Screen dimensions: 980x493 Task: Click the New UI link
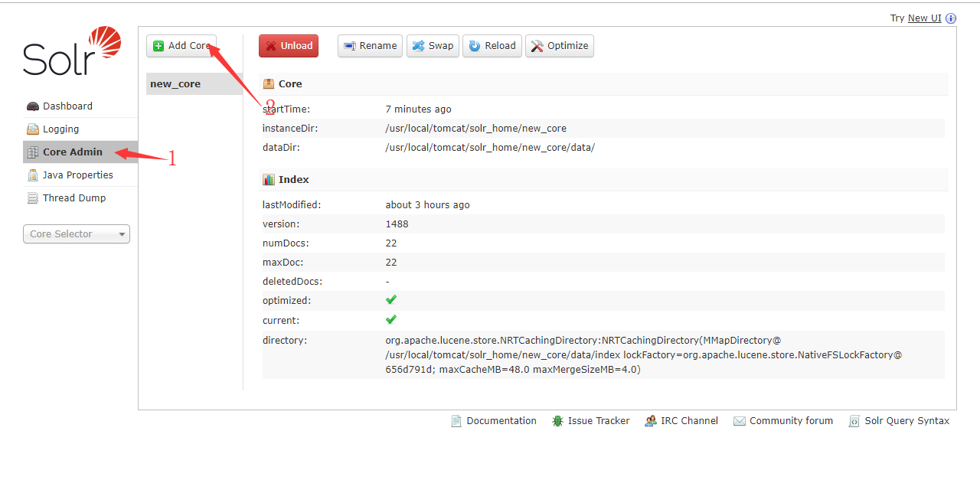coord(925,18)
